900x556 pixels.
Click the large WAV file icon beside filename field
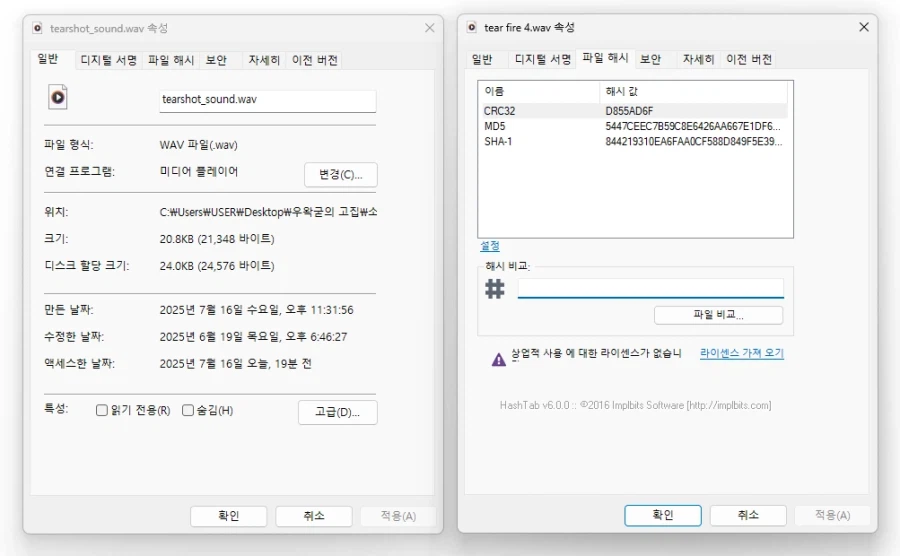click(57, 97)
